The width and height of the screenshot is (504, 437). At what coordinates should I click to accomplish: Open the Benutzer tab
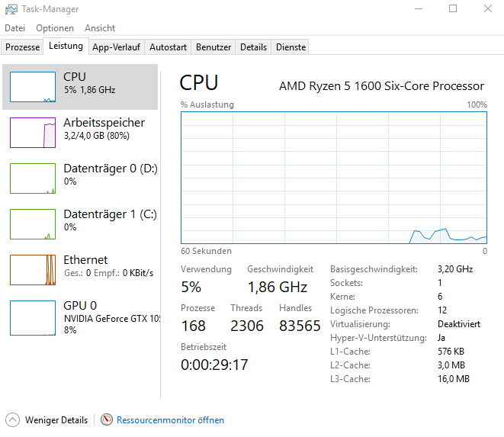[213, 47]
